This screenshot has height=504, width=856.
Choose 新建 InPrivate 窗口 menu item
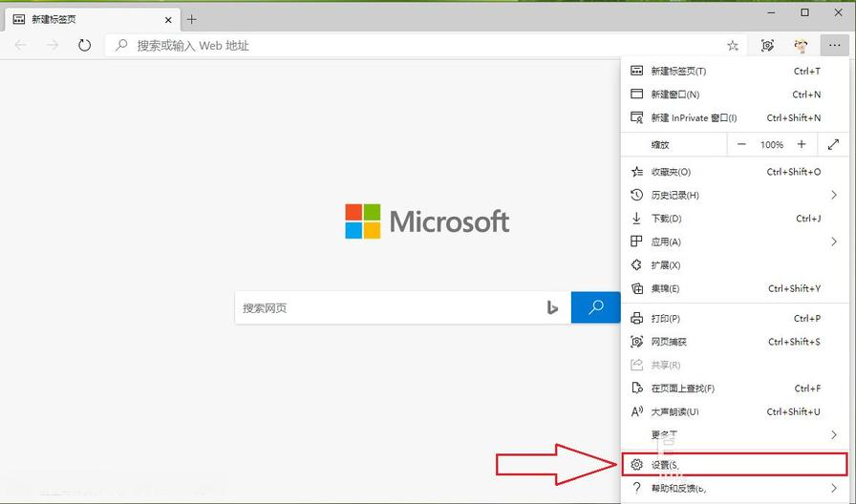(735, 117)
